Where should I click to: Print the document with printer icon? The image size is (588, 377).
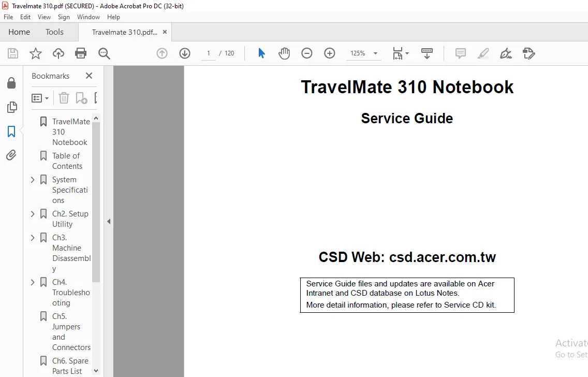coord(81,54)
